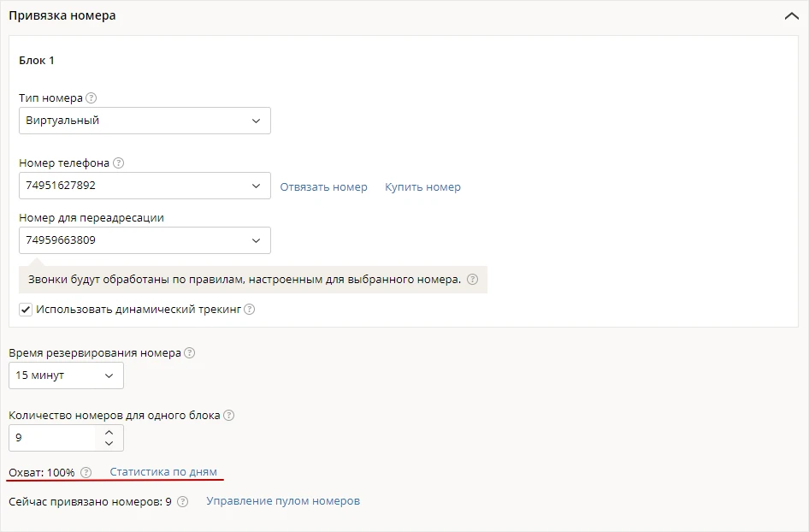This screenshot has height=532, width=809.
Task: Open forwarding number dropdown 74959663809
Action: click(x=145, y=240)
